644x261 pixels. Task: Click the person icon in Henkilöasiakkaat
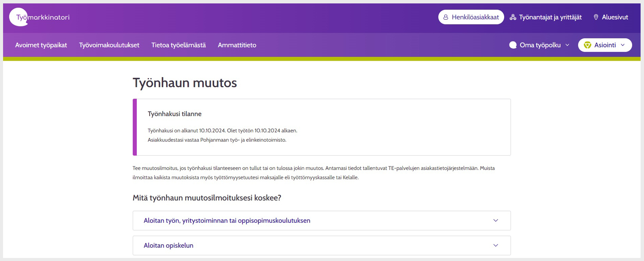pyautogui.click(x=445, y=17)
